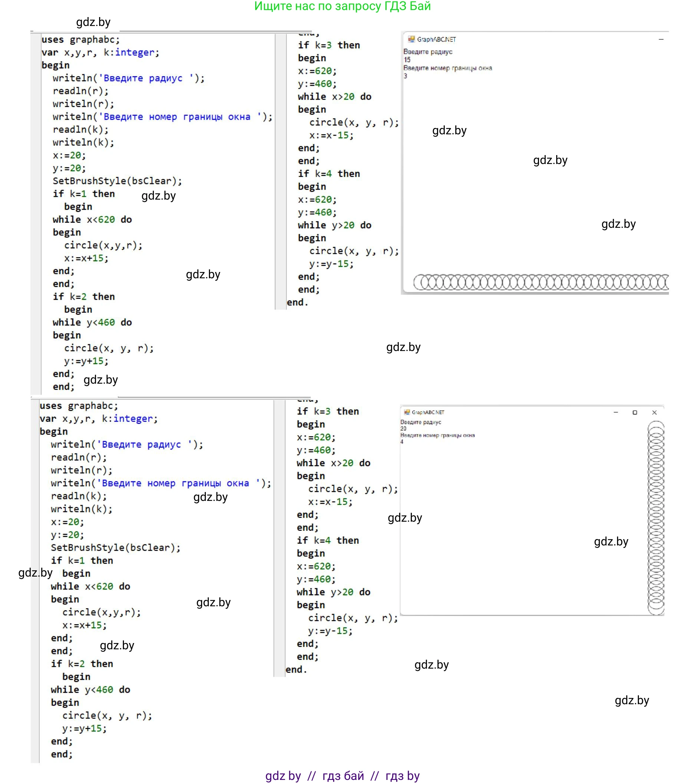Image resolution: width=686 pixels, height=784 pixels.
Task: Click the 'uses graphabc;' line in the upper listing
Action: [x=81, y=40]
